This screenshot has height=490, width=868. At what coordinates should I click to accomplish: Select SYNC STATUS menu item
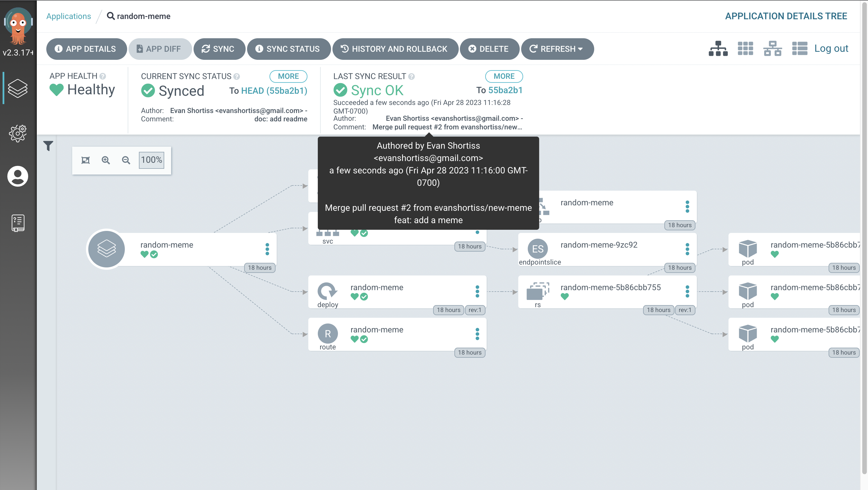click(288, 49)
